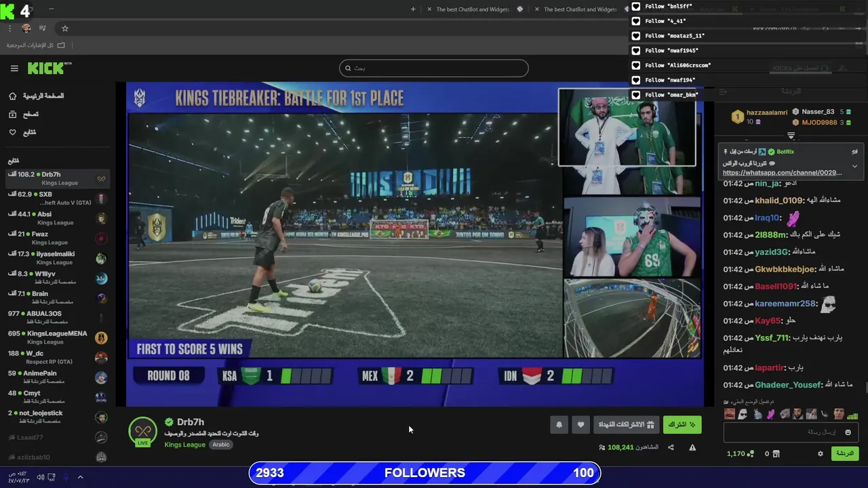Open Absi channel in followed list
This screenshot has height=488, width=868.
pos(57,218)
